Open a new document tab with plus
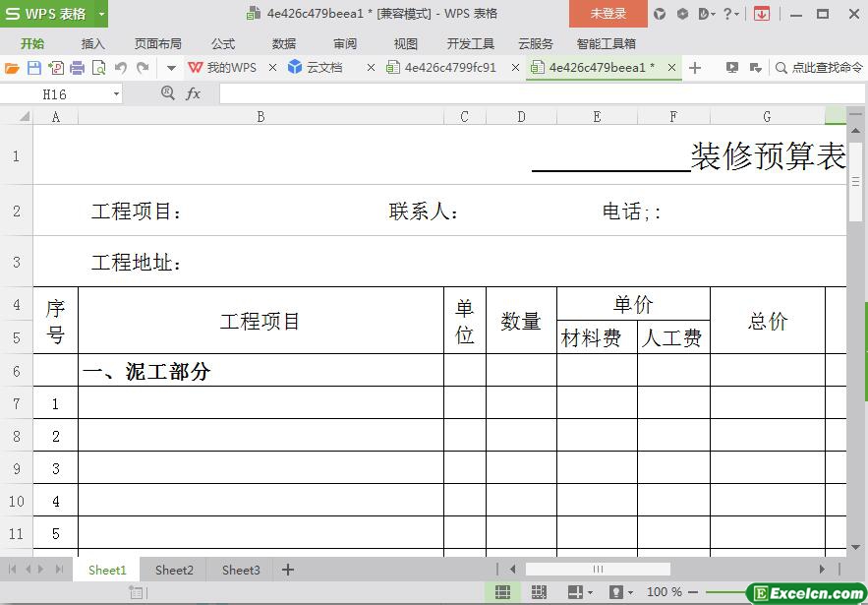 695,68
